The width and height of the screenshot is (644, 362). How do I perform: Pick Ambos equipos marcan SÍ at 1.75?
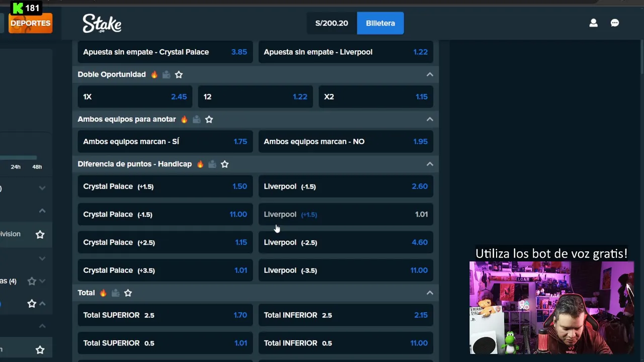click(165, 141)
